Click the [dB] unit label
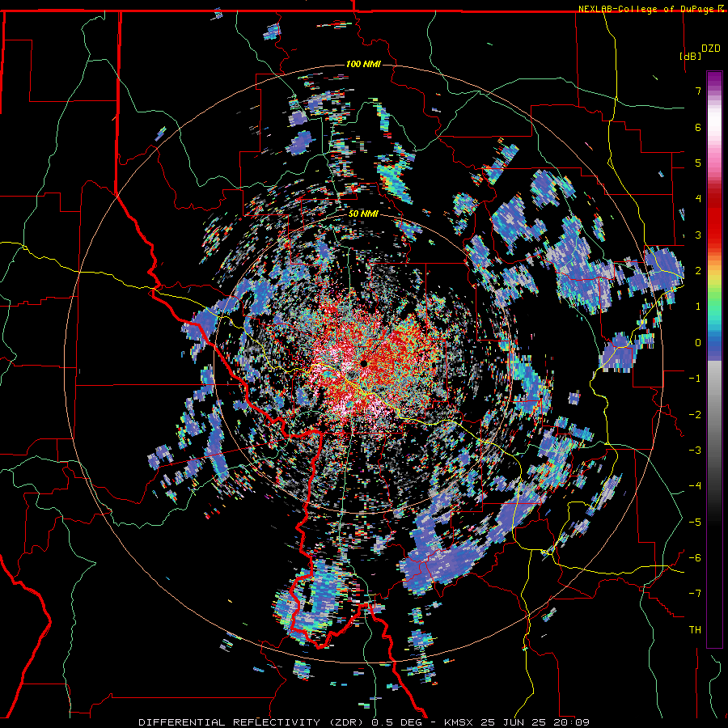 [x=691, y=56]
